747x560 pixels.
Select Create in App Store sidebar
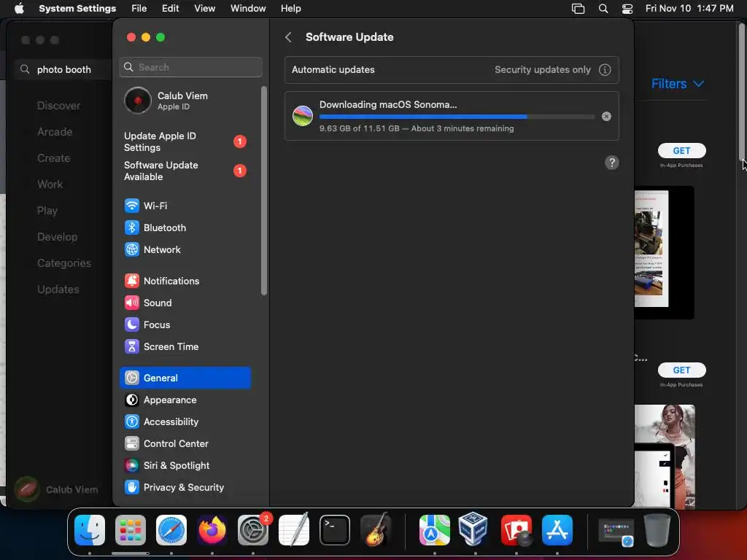[x=53, y=158]
